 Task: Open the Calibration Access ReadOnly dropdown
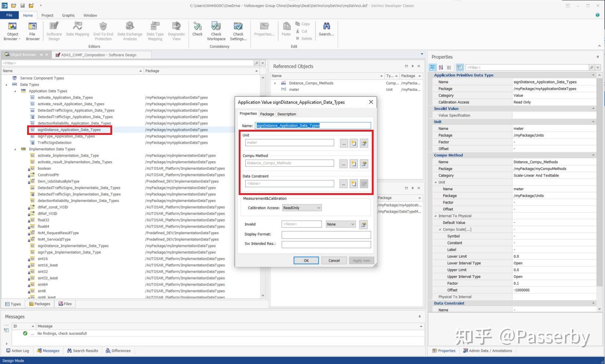tap(302, 208)
